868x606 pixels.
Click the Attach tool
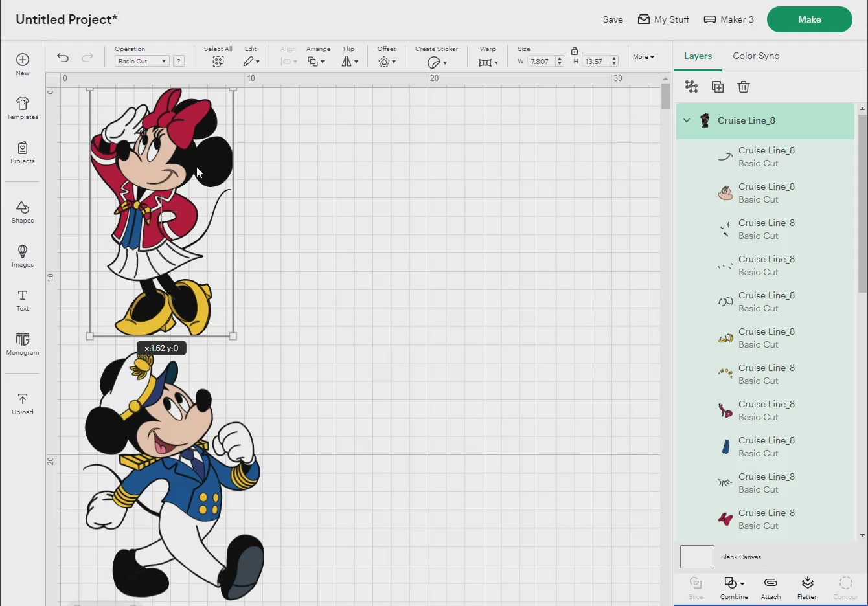click(x=771, y=588)
